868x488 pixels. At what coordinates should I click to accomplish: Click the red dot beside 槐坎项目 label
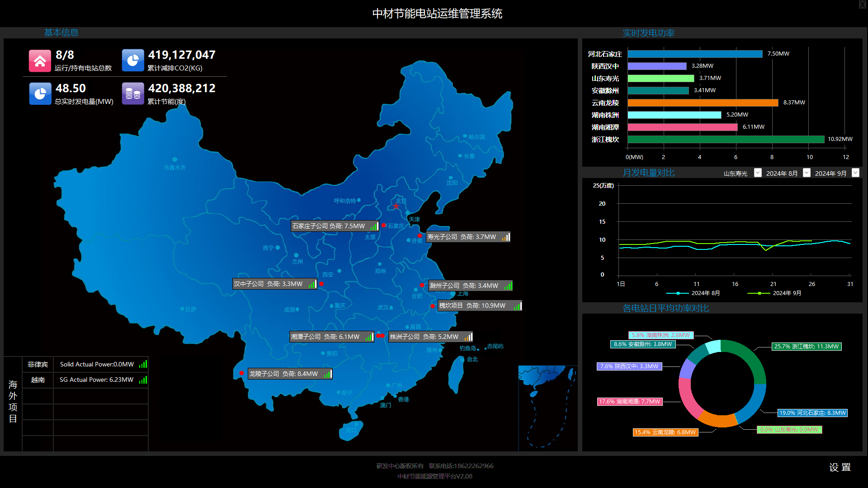[x=433, y=306]
